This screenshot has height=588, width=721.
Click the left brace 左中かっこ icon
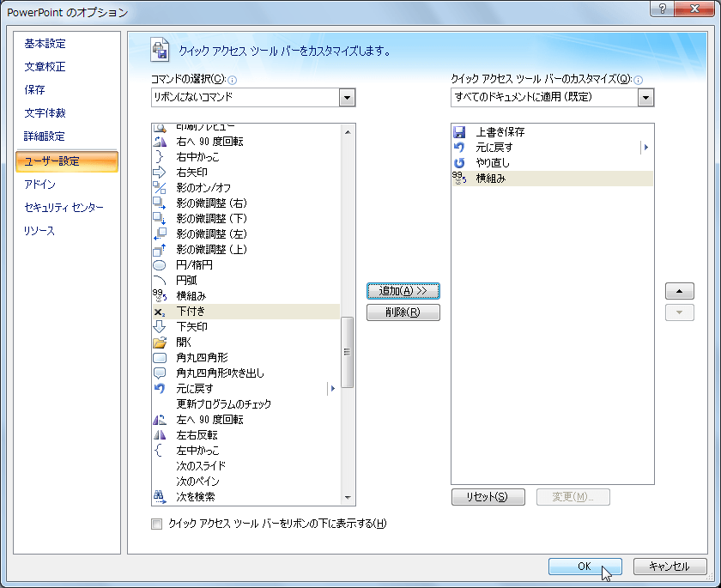(x=160, y=450)
